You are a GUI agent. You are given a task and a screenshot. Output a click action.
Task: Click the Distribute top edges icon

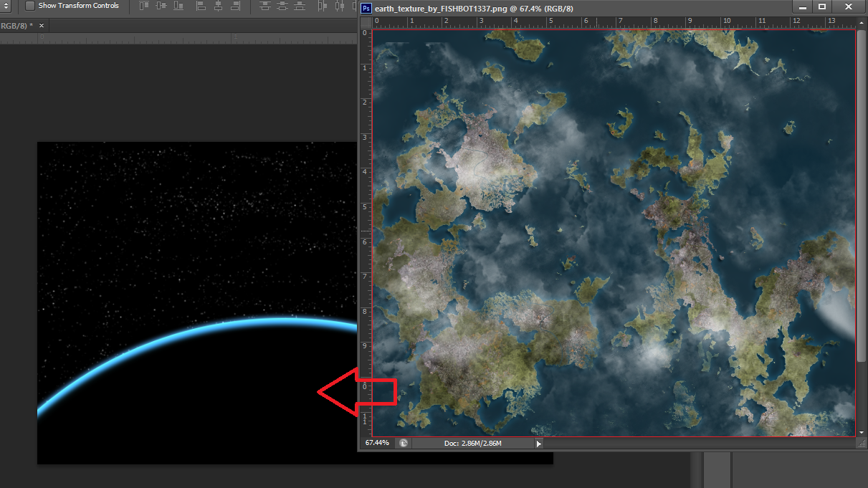(x=267, y=6)
